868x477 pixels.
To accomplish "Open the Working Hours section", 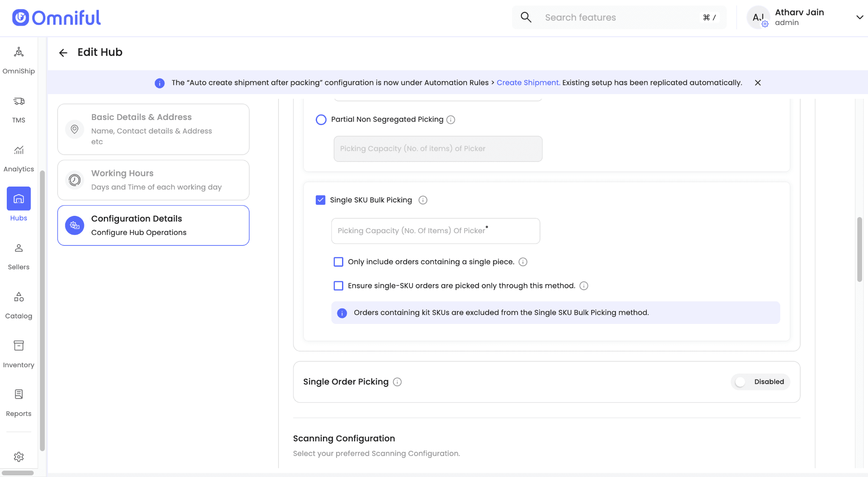I will point(153,180).
